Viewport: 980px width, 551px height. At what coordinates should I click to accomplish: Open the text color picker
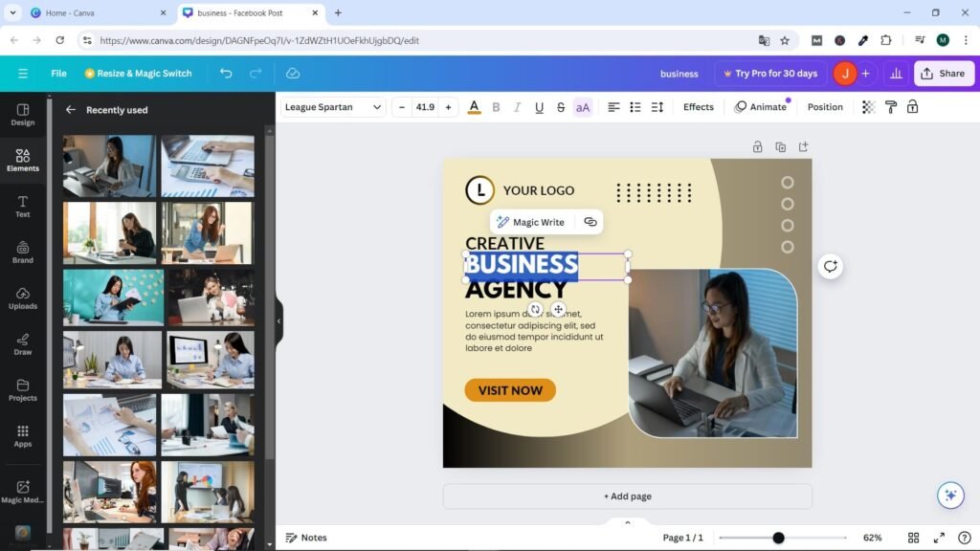point(474,107)
